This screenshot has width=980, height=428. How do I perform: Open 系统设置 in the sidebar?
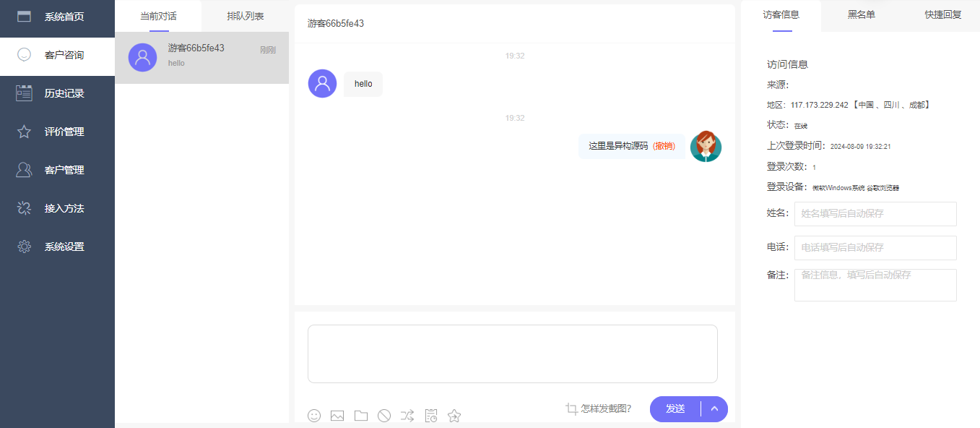tap(58, 246)
